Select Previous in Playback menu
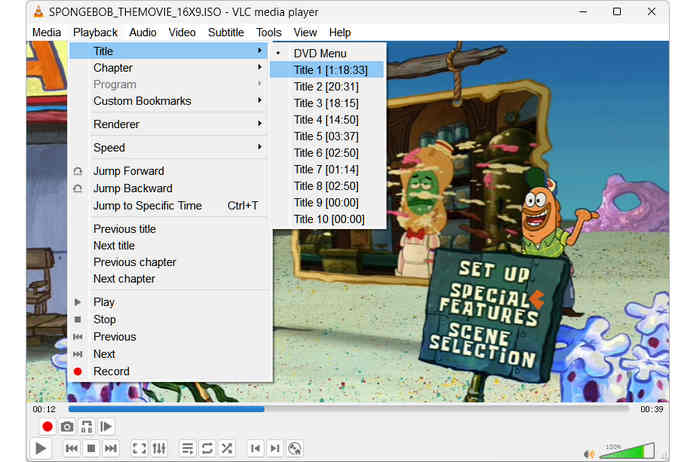700x462 pixels. [169, 337]
